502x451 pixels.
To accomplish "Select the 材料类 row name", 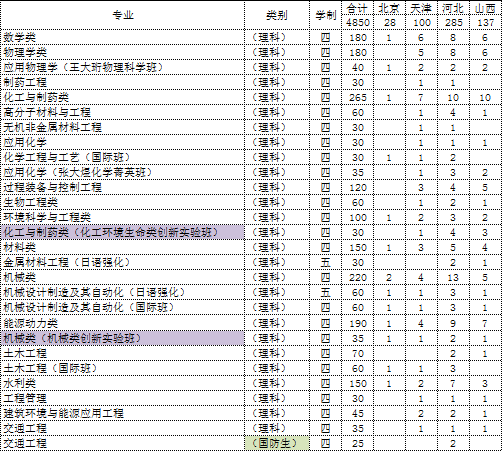I will click(123, 247).
